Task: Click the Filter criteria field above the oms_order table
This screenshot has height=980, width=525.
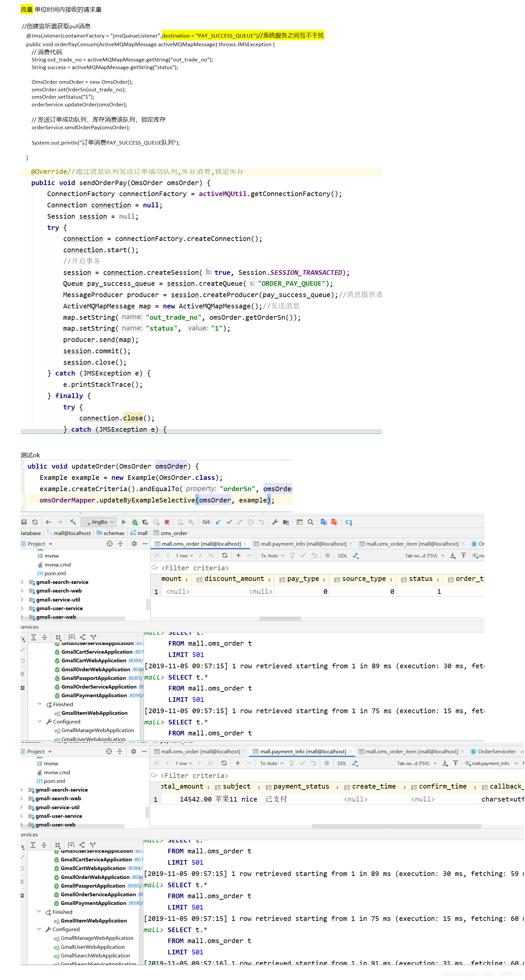Action: pos(318,568)
